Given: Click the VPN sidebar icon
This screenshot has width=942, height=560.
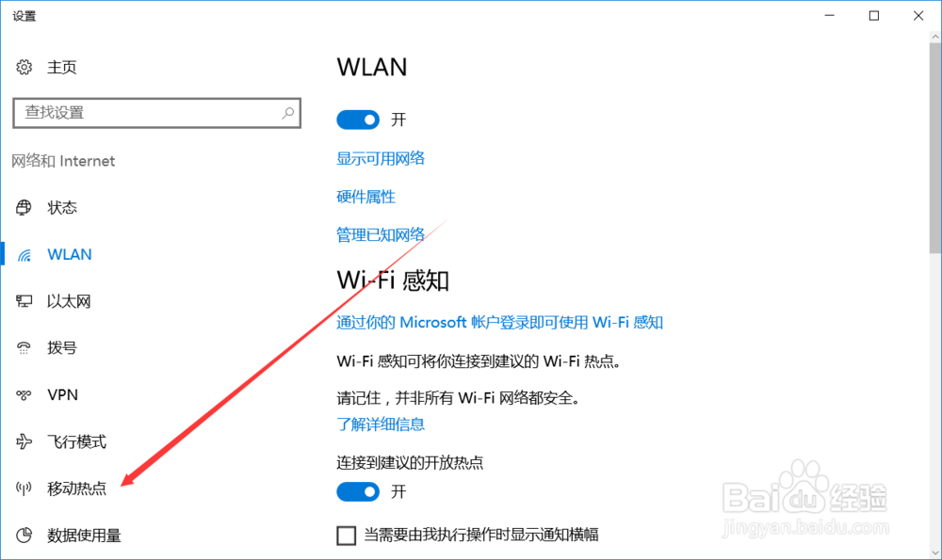Looking at the screenshot, I should [x=24, y=395].
